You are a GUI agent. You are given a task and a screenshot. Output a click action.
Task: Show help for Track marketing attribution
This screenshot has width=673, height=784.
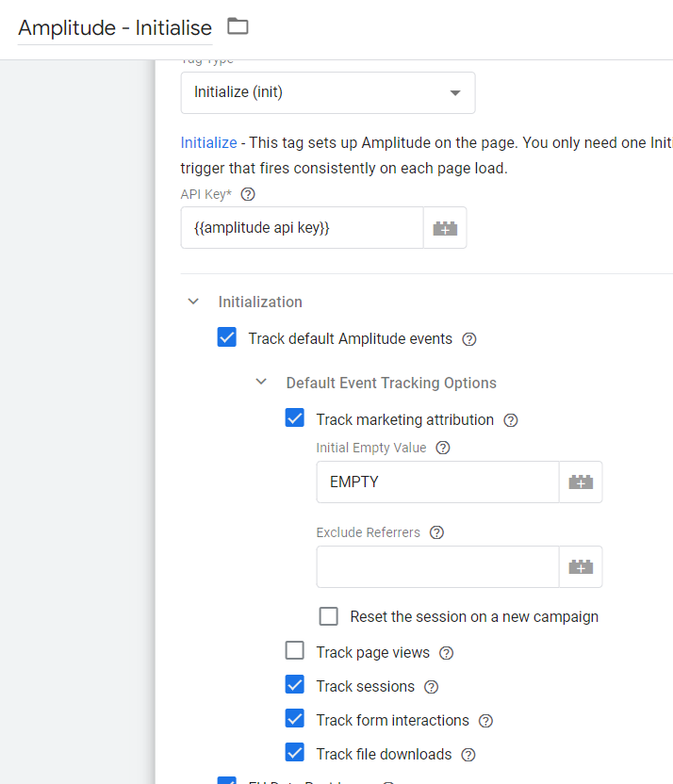511,420
